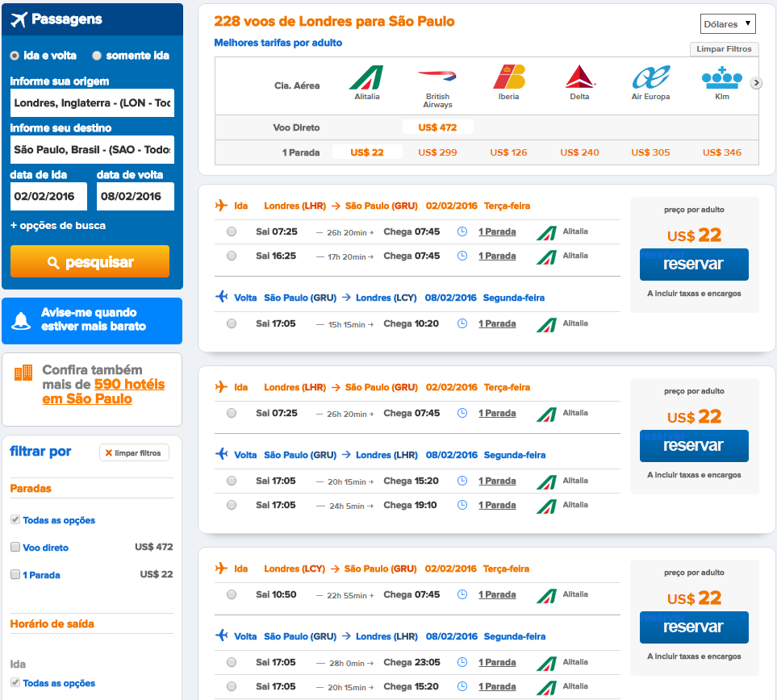777x700 pixels.
Task: Open the 'data de volta' date picker
Action: [x=136, y=196]
